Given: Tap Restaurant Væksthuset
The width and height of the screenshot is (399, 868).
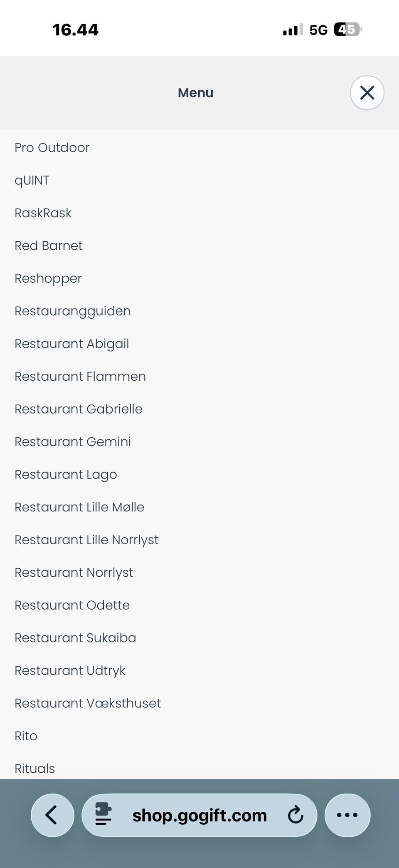Looking at the screenshot, I should 88,703.
